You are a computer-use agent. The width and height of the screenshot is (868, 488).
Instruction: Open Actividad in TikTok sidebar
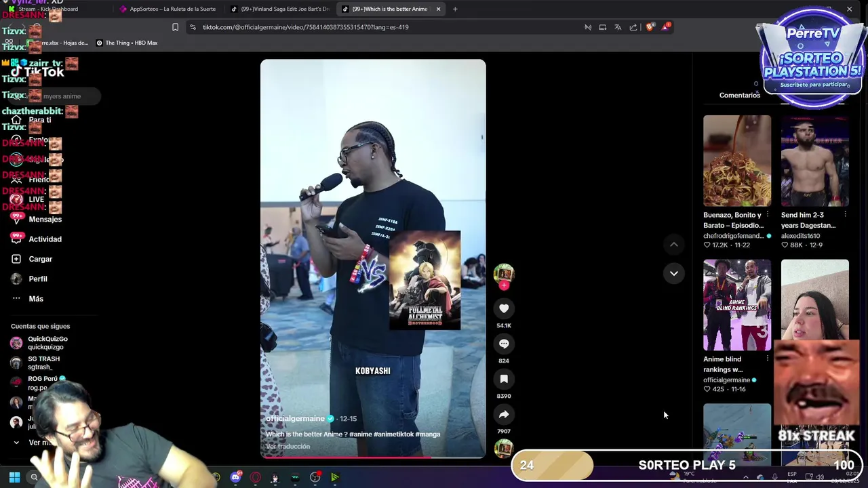[x=45, y=239]
